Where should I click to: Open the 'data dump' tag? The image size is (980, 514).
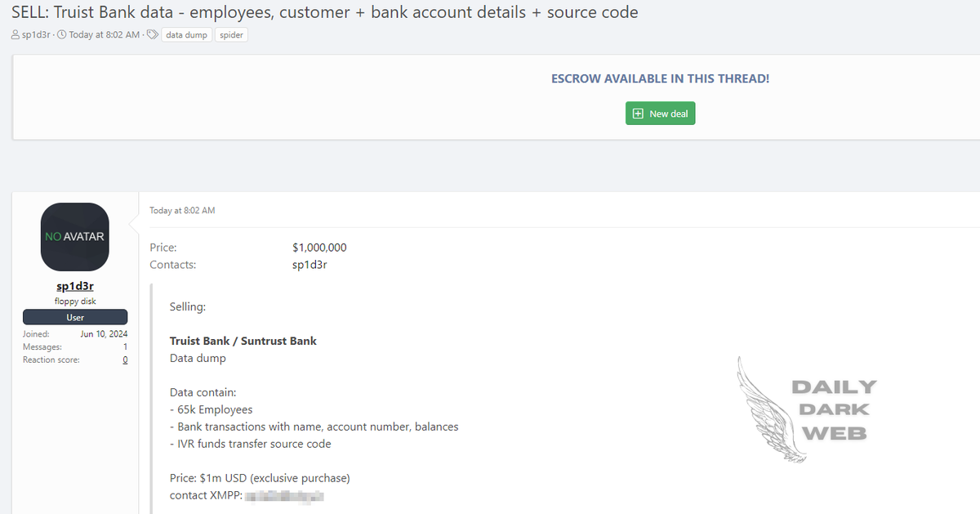[186, 35]
